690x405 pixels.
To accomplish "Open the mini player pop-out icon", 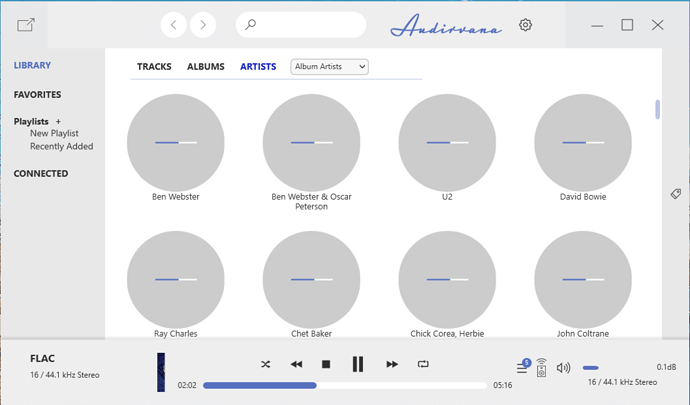I will (26, 25).
